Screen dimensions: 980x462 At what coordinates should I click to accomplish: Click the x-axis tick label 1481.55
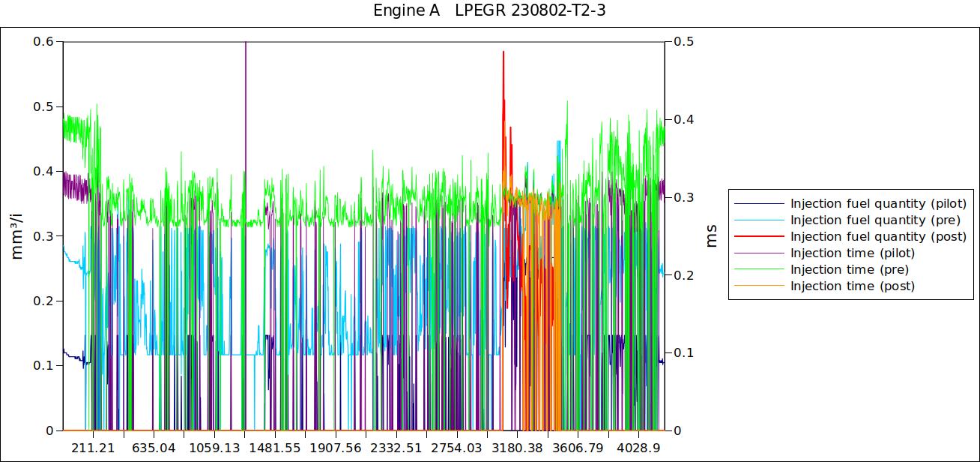[276, 448]
